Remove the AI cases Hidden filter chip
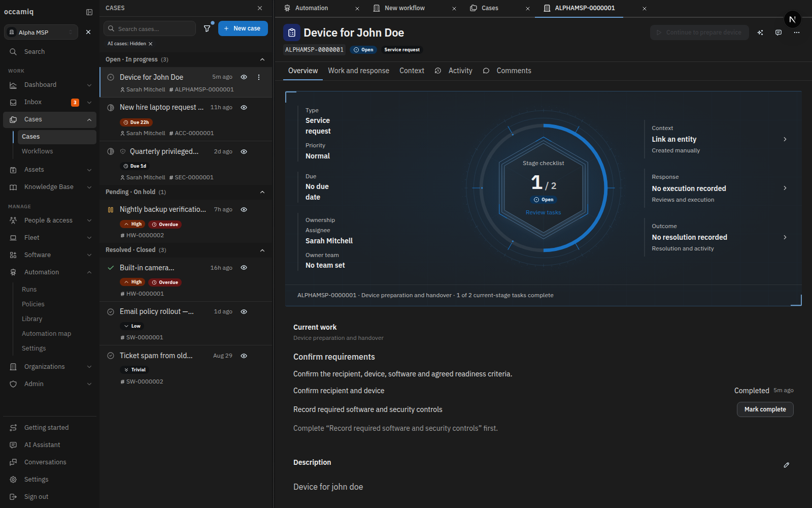 [x=151, y=44]
